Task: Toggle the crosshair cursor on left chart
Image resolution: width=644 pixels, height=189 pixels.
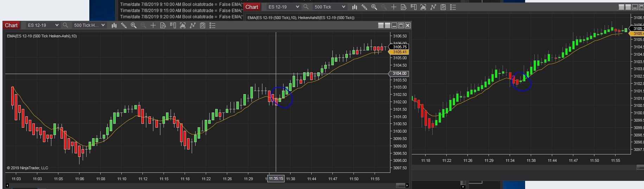Action: coord(153,25)
